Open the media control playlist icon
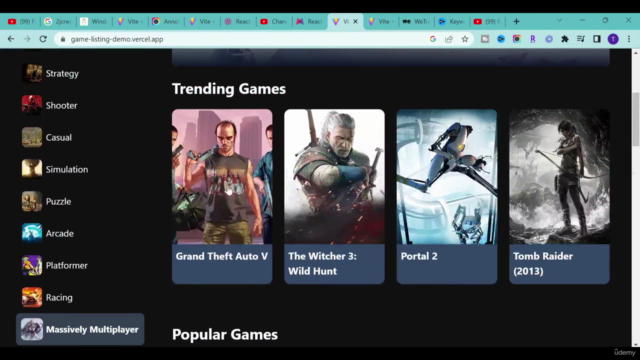640x360 pixels. (581, 39)
